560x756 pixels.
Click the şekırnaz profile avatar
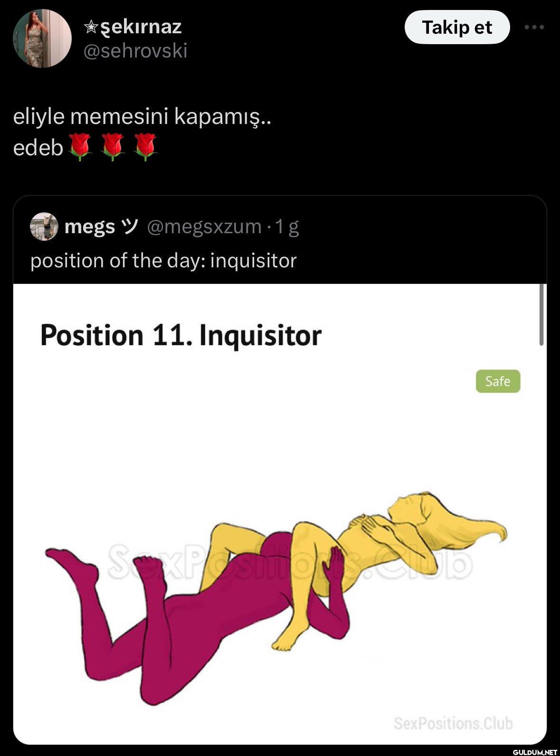(42, 38)
